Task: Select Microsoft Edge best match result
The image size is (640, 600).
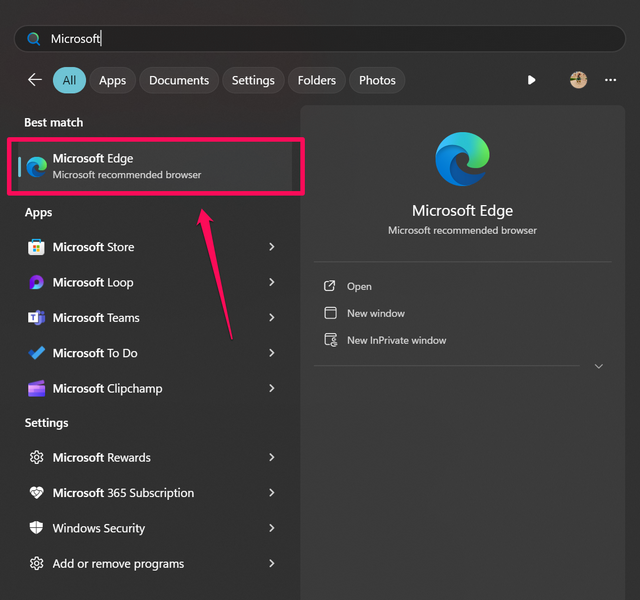Action: click(155, 166)
